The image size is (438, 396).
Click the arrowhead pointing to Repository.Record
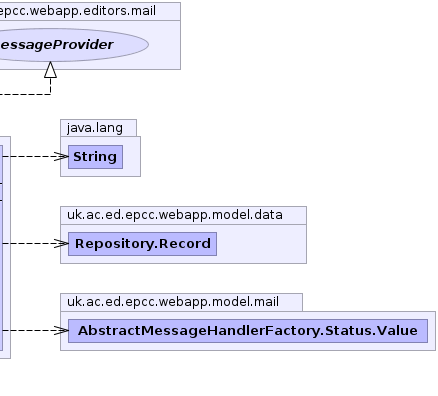coord(62,243)
